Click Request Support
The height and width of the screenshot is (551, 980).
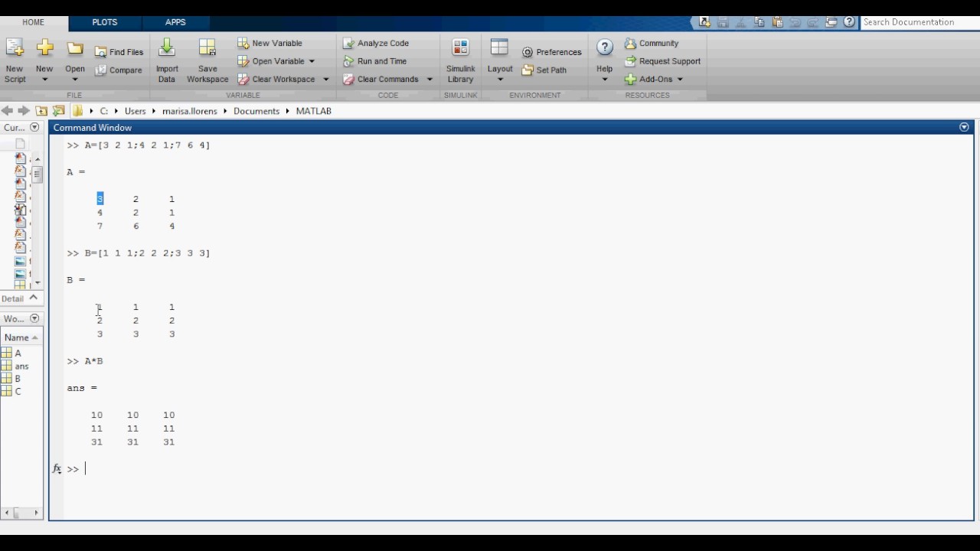tap(662, 61)
